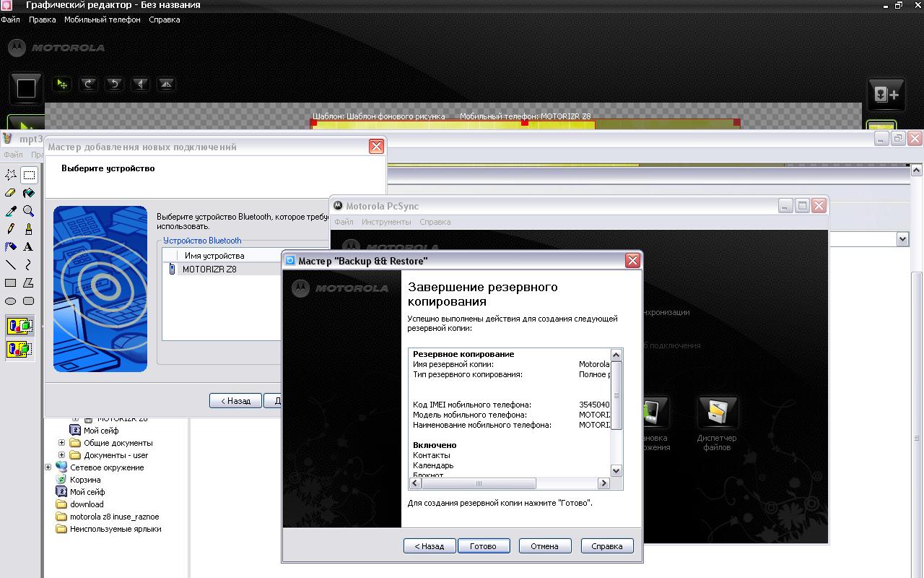The image size is (924, 578).
Task: Click the add image button with plus sign
Action: click(x=886, y=95)
